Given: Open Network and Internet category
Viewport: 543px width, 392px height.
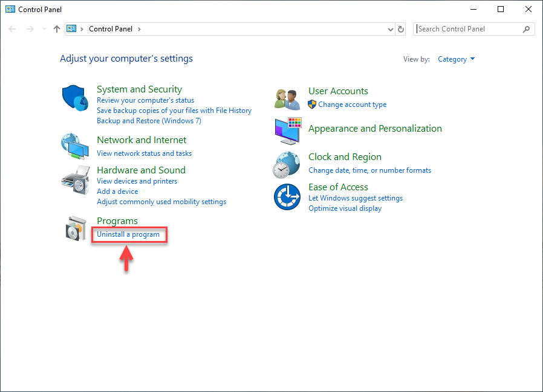Looking at the screenshot, I should tap(141, 140).
